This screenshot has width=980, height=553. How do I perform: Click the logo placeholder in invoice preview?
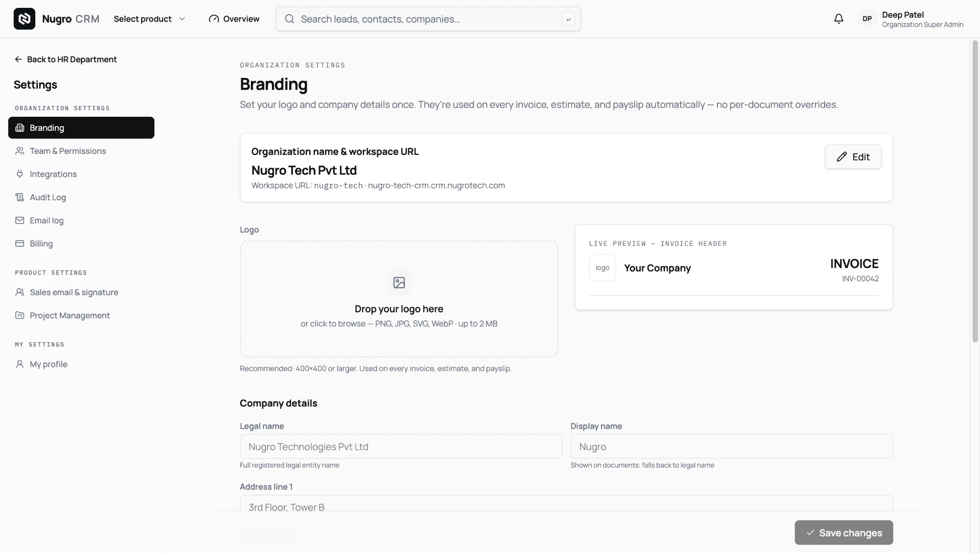602,268
